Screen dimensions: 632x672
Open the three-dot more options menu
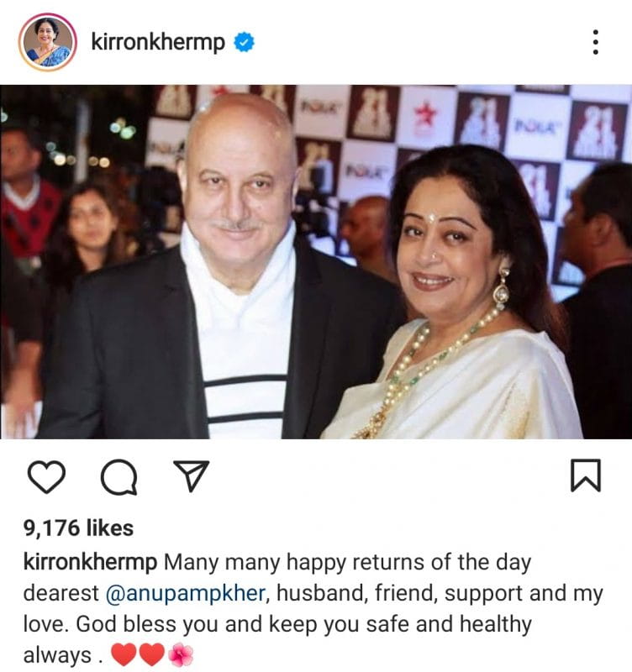[x=595, y=42]
